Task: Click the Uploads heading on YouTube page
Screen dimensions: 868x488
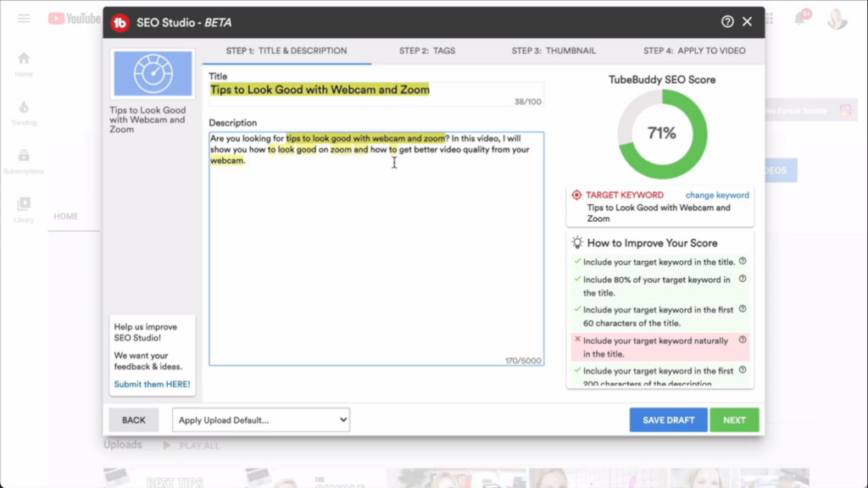Action: click(x=123, y=444)
